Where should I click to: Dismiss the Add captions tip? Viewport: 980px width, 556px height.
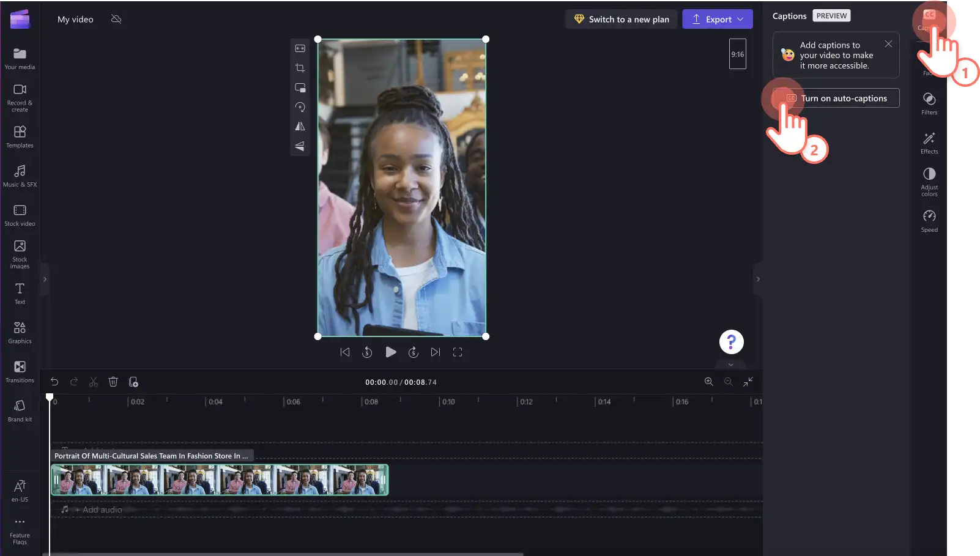click(x=888, y=44)
